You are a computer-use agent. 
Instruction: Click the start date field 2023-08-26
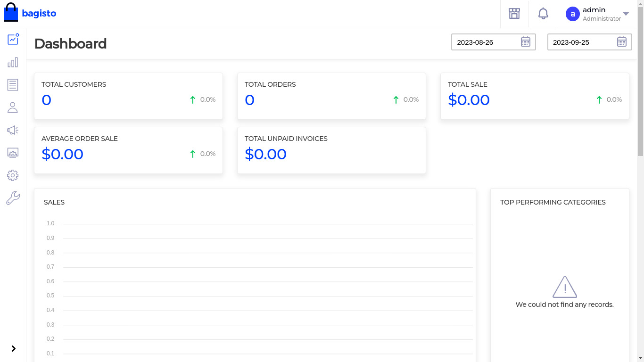point(486,42)
